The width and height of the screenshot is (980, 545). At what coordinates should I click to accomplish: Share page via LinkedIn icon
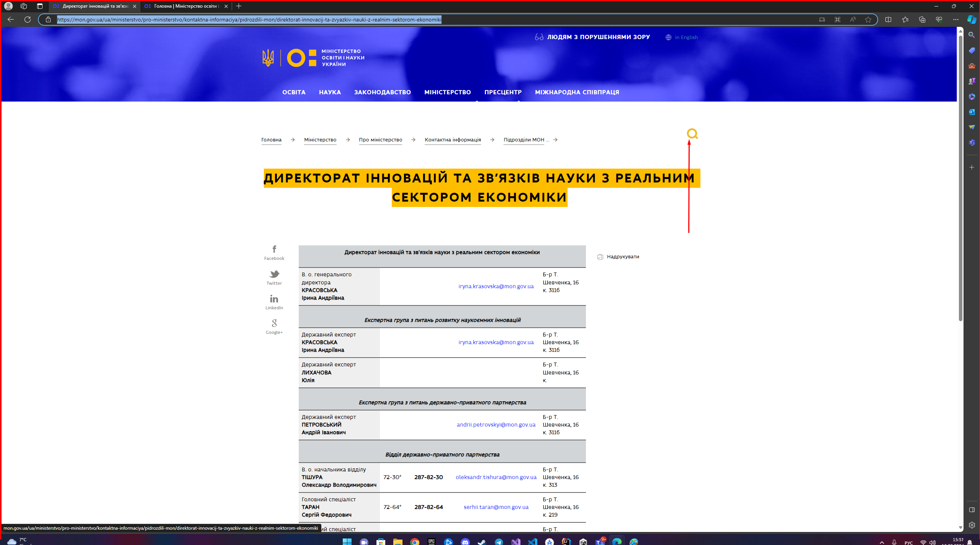(x=274, y=299)
